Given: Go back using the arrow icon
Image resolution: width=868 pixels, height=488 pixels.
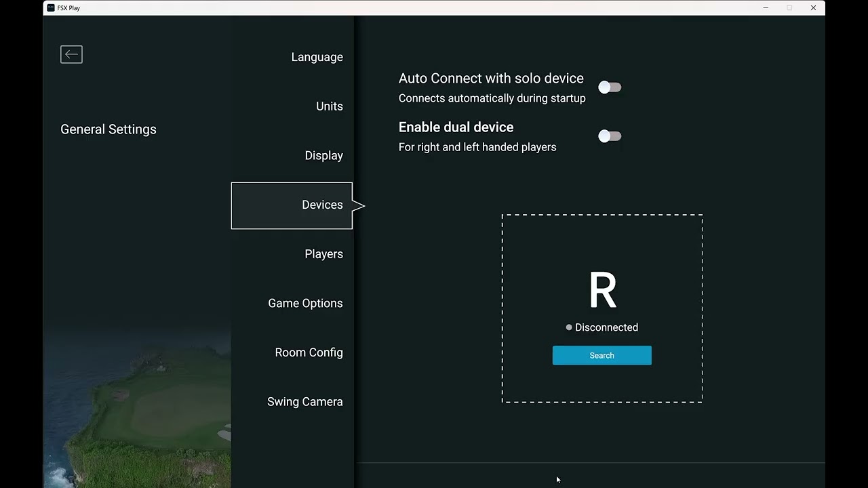Looking at the screenshot, I should coord(71,54).
